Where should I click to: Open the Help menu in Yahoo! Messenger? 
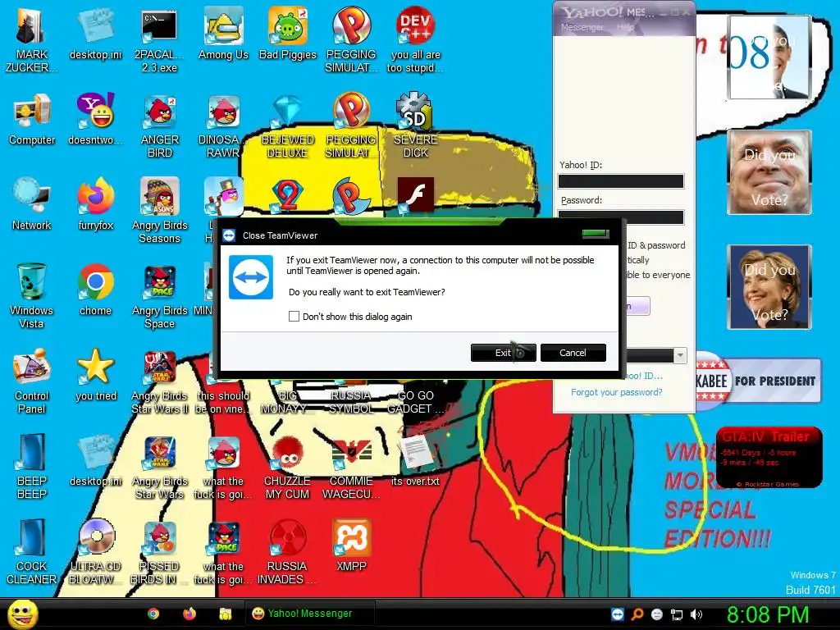pos(624,27)
